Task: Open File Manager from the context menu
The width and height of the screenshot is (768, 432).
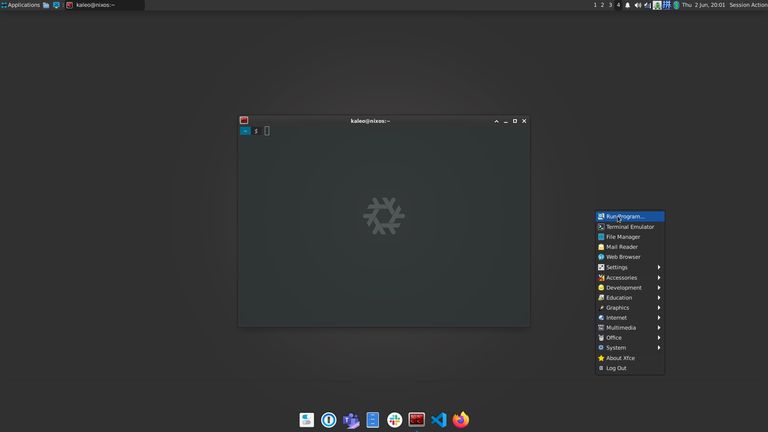Action: click(x=630, y=237)
